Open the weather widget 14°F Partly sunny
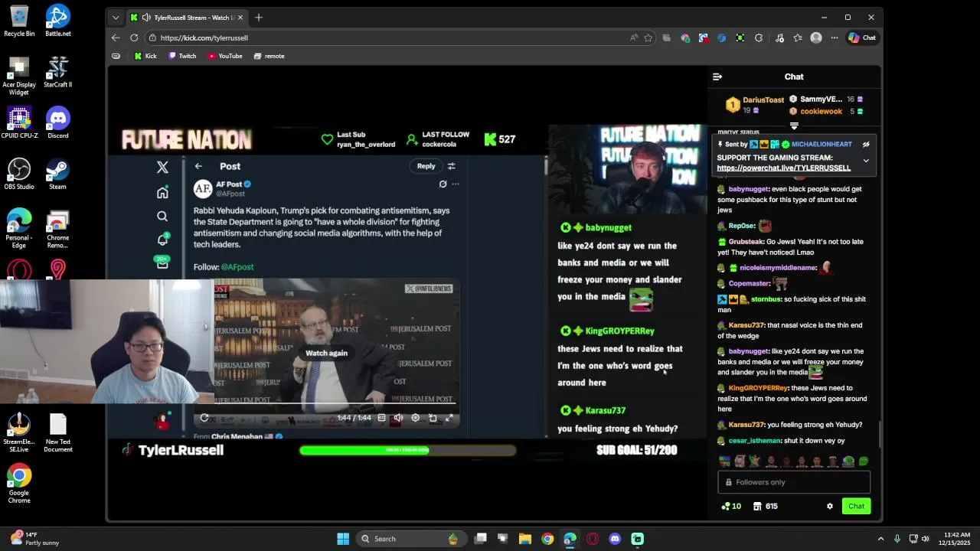This screenshot has width=980, height=551. click(x=34, y=539)
